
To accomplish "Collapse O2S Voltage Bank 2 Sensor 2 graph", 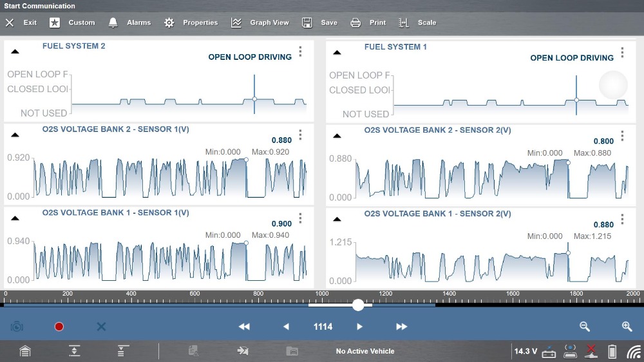I will [x=337, y=135].
